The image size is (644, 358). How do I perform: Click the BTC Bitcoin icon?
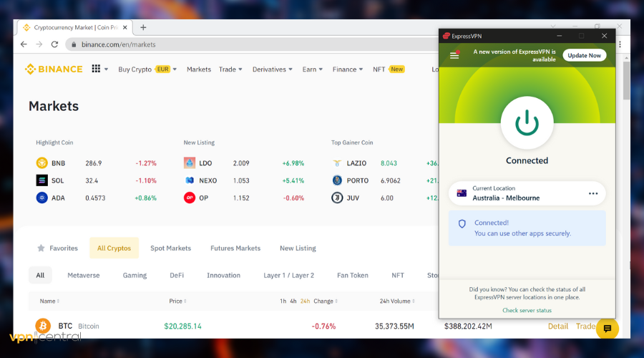click(x=43, y=326)
